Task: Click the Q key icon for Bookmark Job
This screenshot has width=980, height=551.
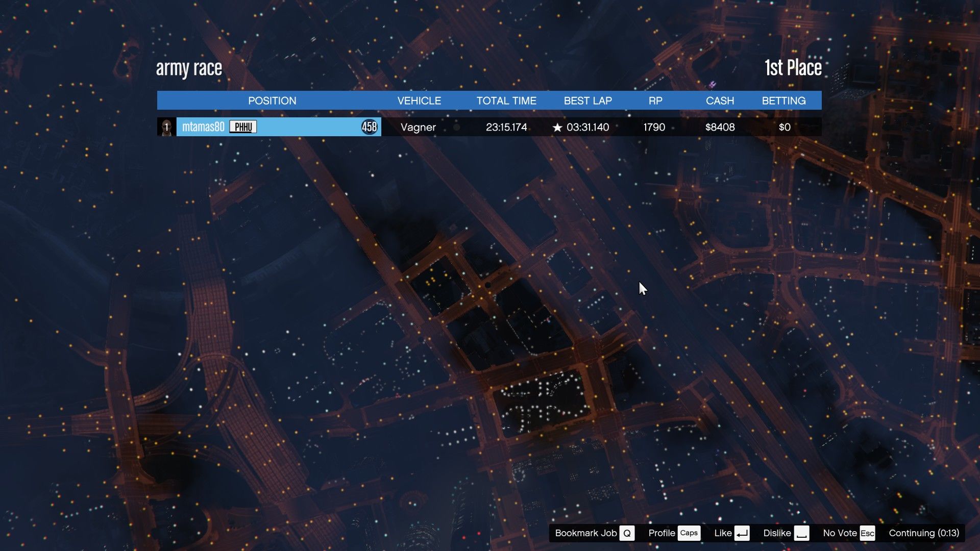Action: [x=627, y=533]
